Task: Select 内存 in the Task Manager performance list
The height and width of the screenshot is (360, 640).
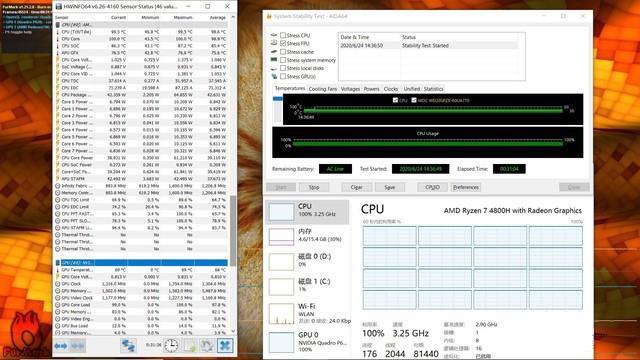Action: pyautogui.click(x=308, y=236)
